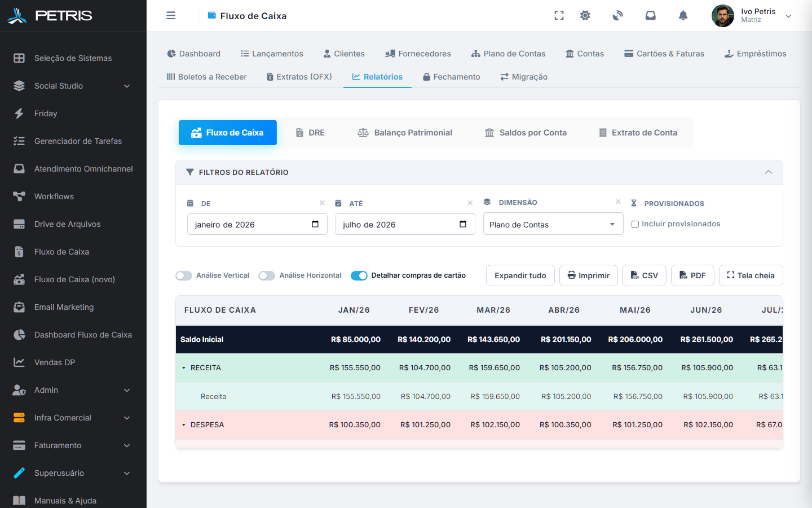Click the fullscreen icon in top bar
This screenshot has height=508, width=812.
[559, 16]
